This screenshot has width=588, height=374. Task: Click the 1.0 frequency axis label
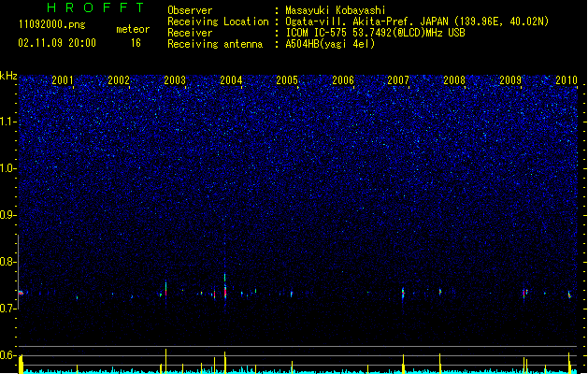[x=7, y=168]
